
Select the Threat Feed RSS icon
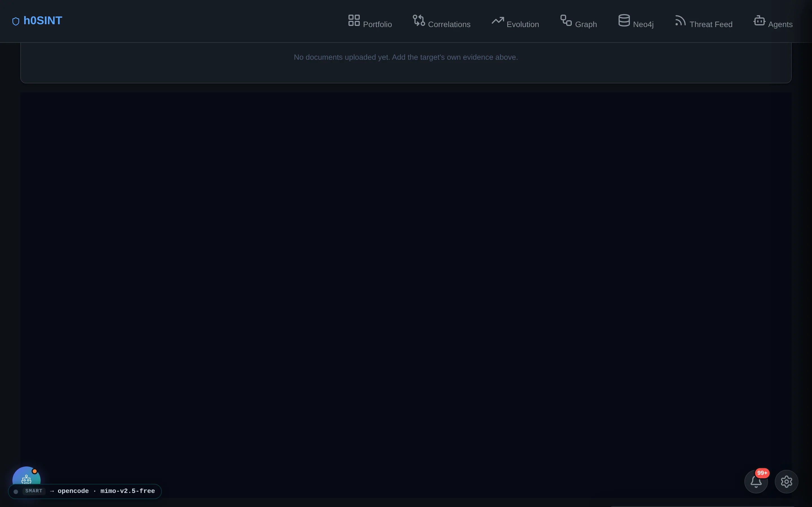pyautogui.click(x=680, y=20)
